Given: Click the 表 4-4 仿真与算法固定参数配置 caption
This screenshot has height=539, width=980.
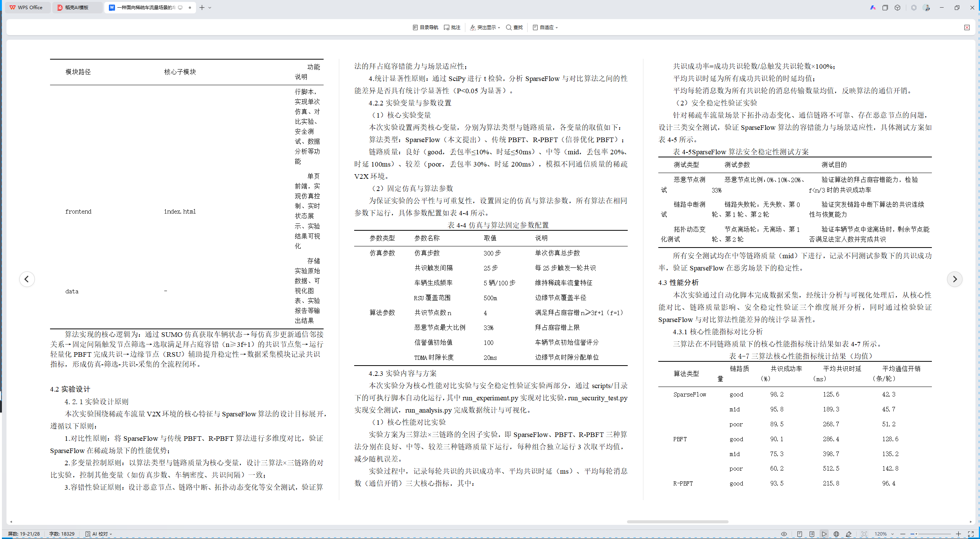Looking at the screenshot, I should tap(498, 225).
